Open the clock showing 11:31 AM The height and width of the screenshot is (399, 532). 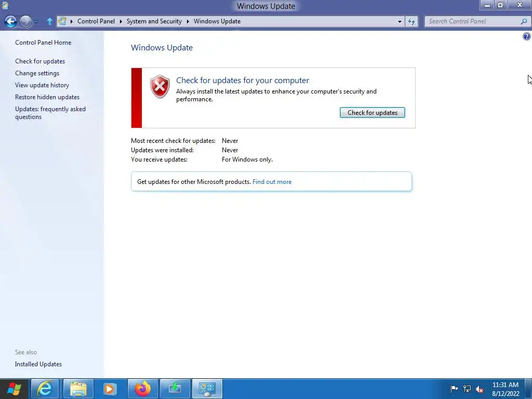[506, 389]
